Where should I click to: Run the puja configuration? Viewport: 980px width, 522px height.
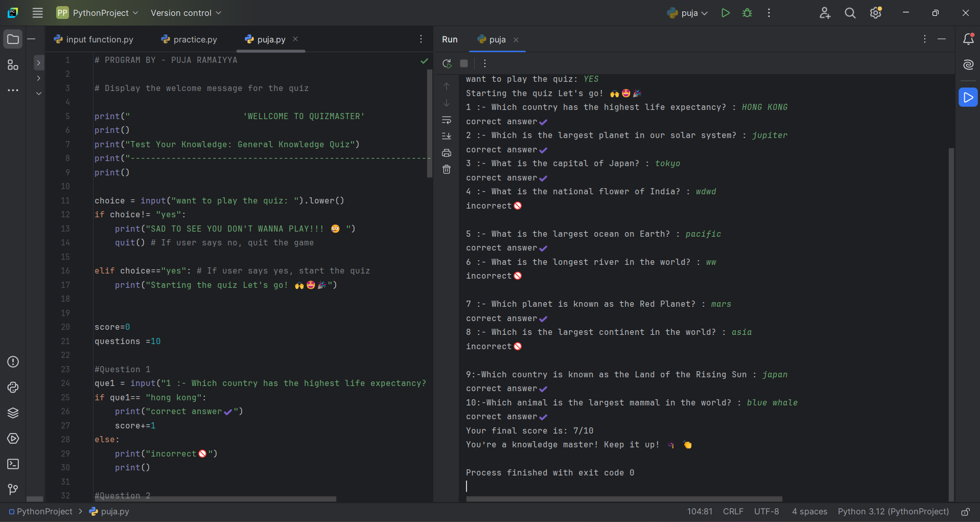coord(725,13)
